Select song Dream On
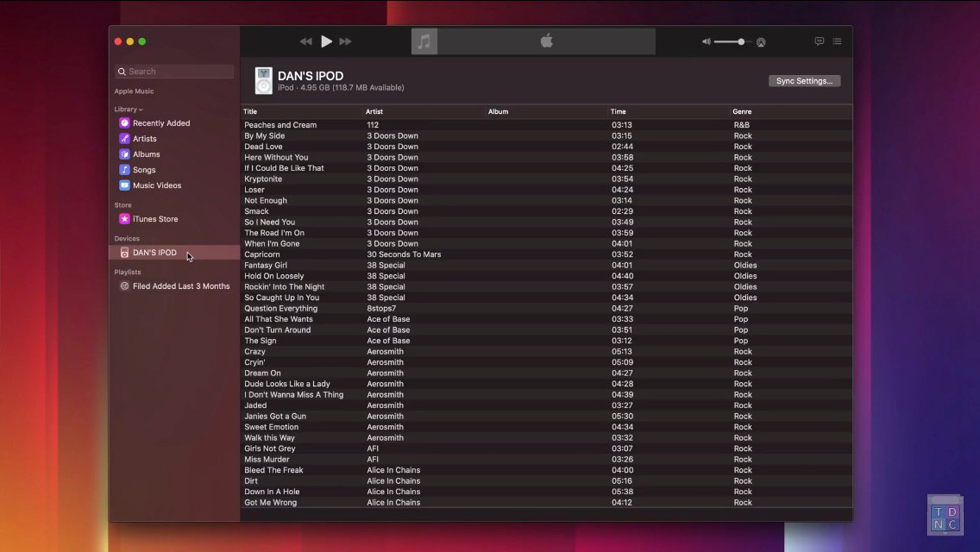 [x=262, y=373]
